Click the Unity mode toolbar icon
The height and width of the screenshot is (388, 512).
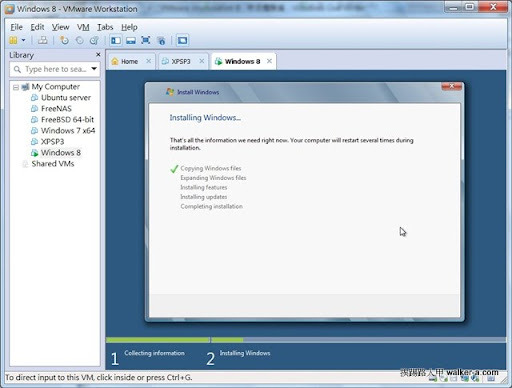tap(161, 41)
